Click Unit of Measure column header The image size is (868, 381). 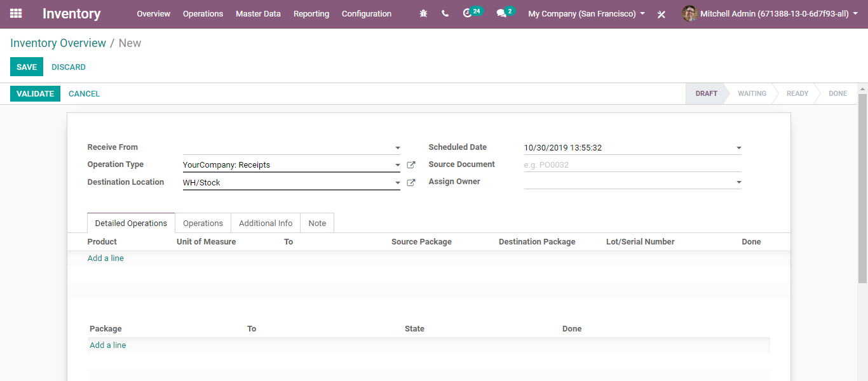207,242
